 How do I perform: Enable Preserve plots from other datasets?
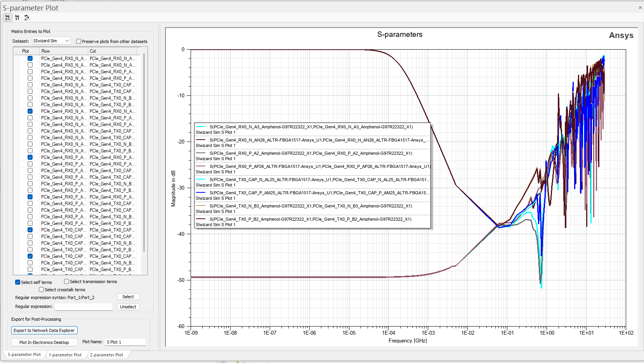pyautogui.click(x=78, y=41)
